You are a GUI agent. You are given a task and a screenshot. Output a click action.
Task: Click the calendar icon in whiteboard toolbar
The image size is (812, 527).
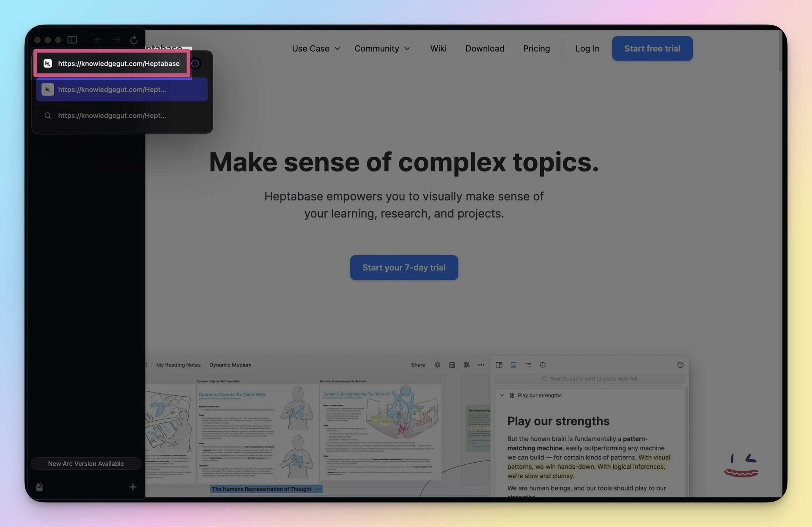tap(452, 365)
